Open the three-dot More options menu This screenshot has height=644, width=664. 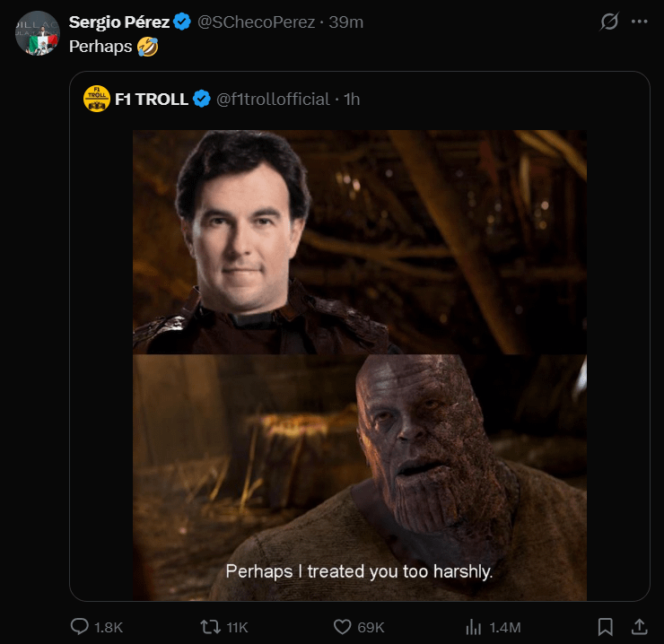pos(639,22)
